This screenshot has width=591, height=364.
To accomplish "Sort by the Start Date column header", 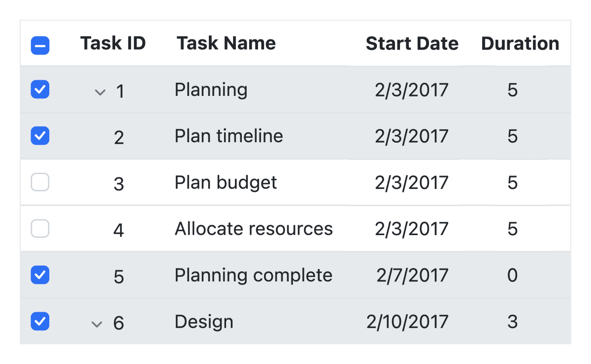I will 412,44.
